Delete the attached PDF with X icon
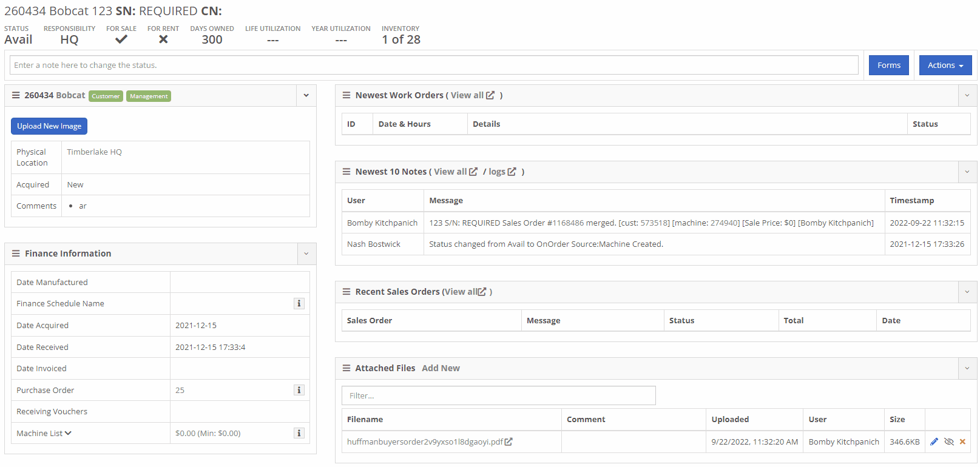980x467 pixels. (962, 442)
